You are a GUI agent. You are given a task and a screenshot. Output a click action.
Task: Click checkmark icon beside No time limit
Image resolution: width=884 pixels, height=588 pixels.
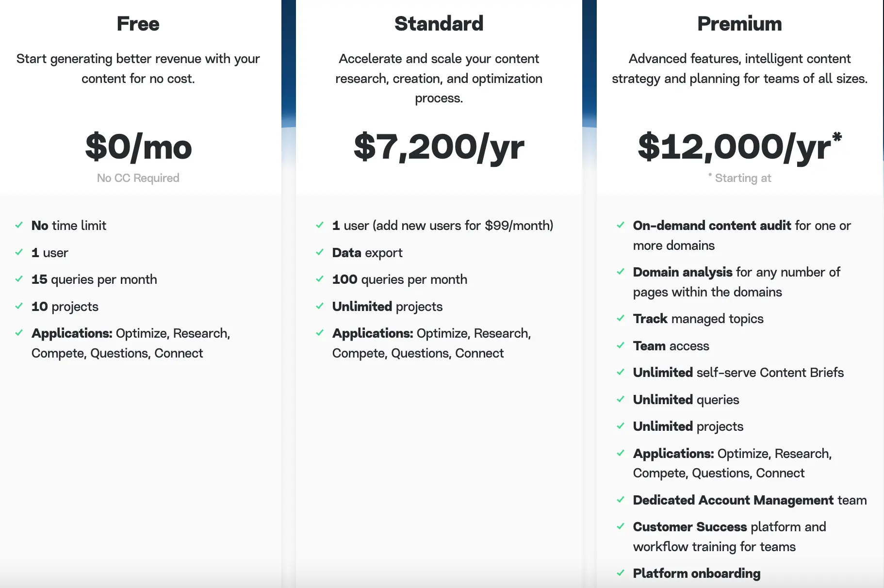[x=19, y=225]
